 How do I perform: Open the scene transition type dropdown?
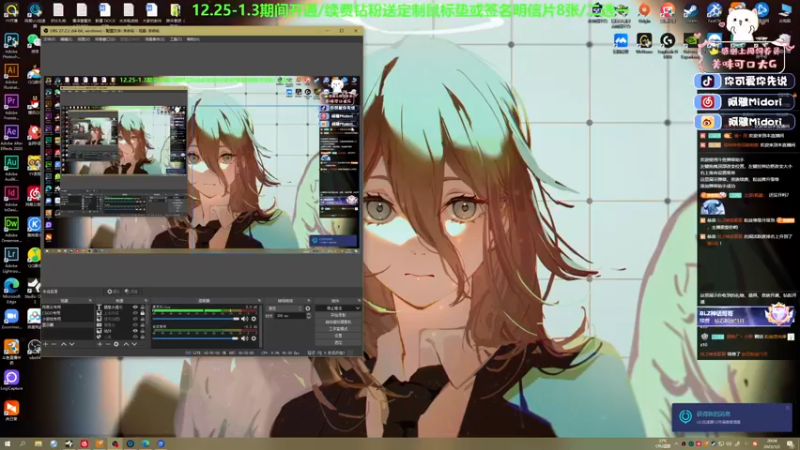pos(284,308)
